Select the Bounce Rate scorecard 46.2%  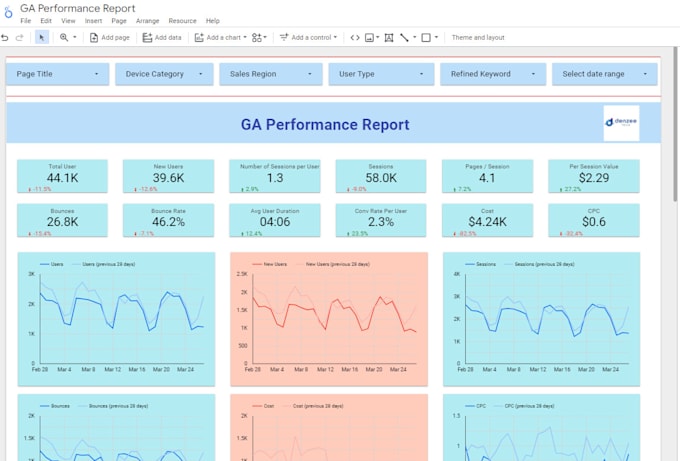tap(168, 220)
